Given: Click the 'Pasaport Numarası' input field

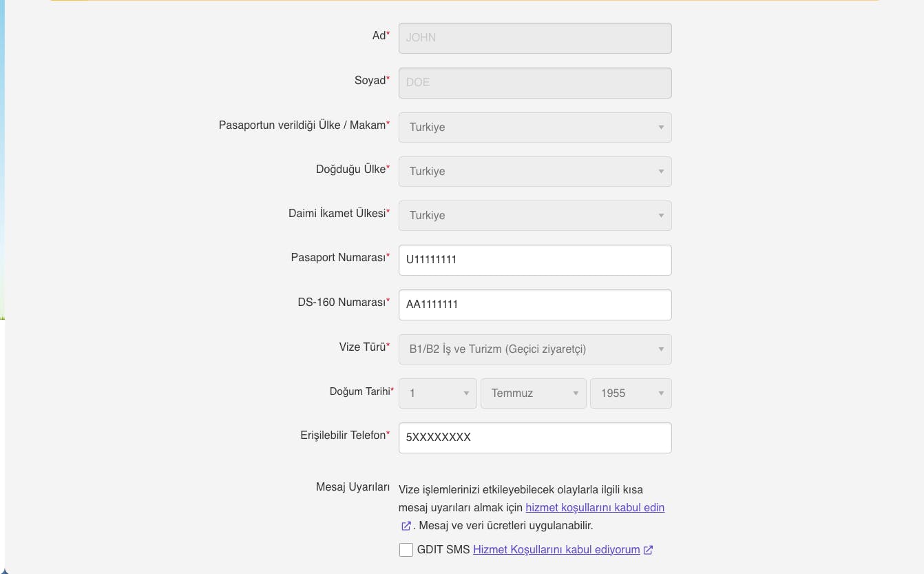Looking at the screenshot, I should pos(534,260).
